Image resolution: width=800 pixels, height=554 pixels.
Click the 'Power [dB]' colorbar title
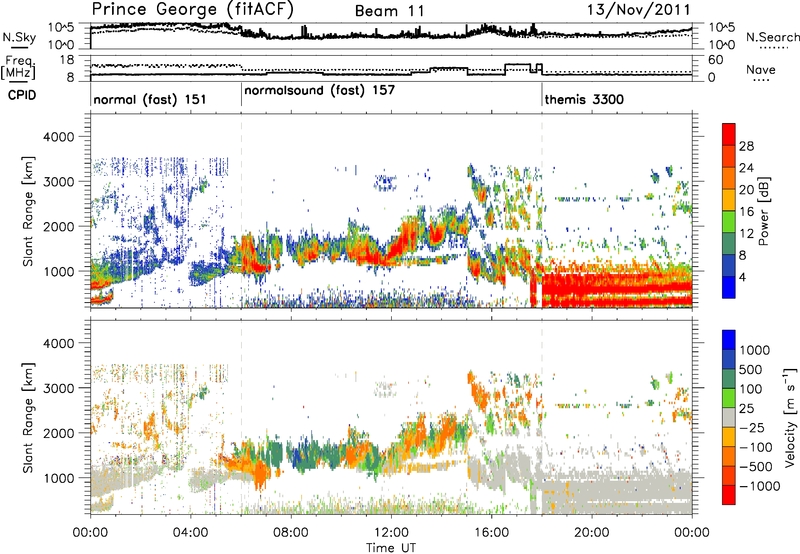(763, 211)
